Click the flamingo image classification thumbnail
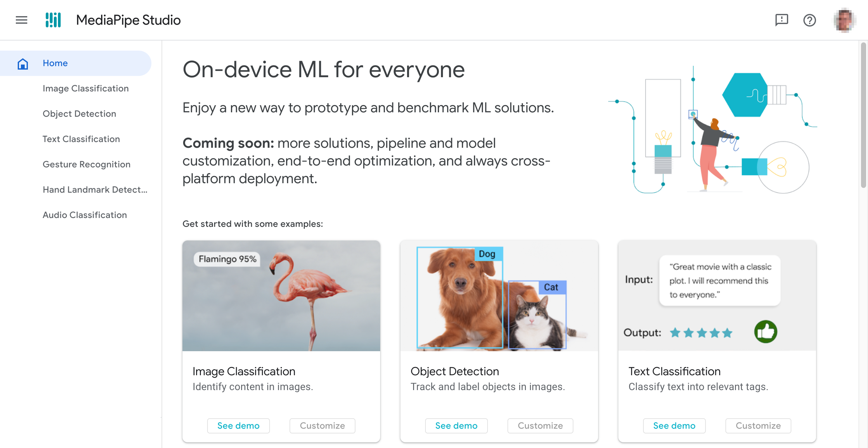 coord(281,296)
